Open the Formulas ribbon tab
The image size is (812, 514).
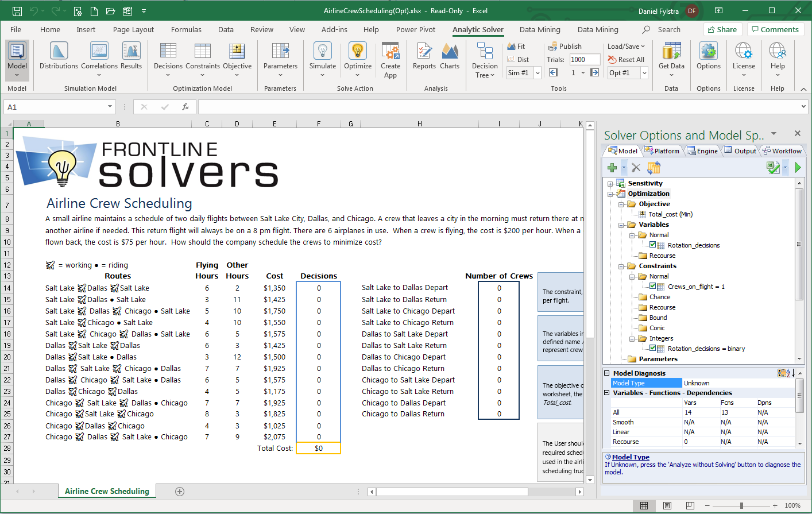tap(186, 30)
